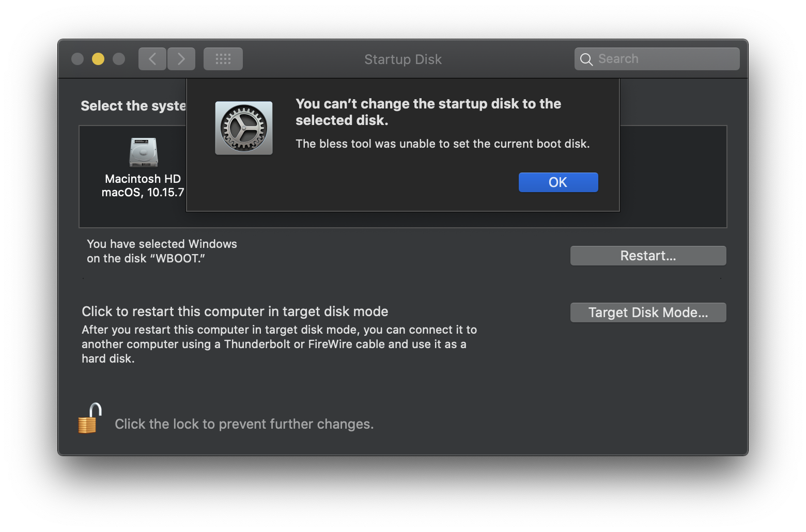Click the Startup Disk window title
Image resolution: width=806 pixels, height=532 pixels.
pos(402,59)
